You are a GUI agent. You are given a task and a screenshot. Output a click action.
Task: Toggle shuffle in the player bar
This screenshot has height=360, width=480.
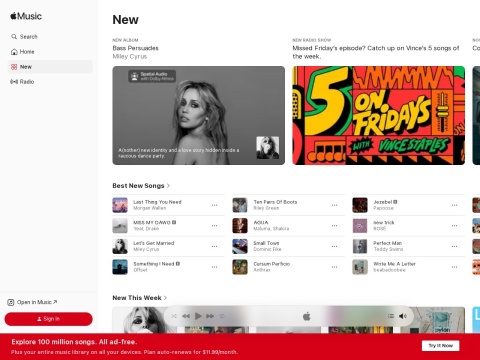point(174,316)
